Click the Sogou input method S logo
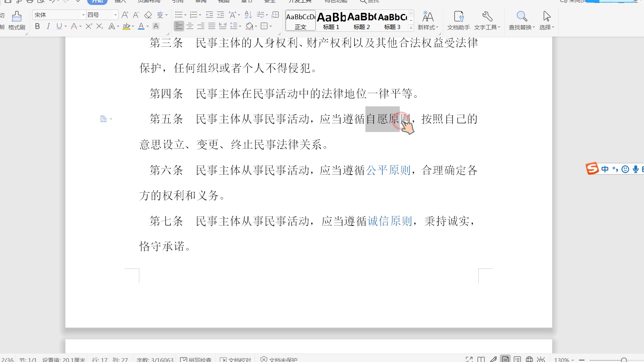The image size is (644, 362). tap(592, 169)
